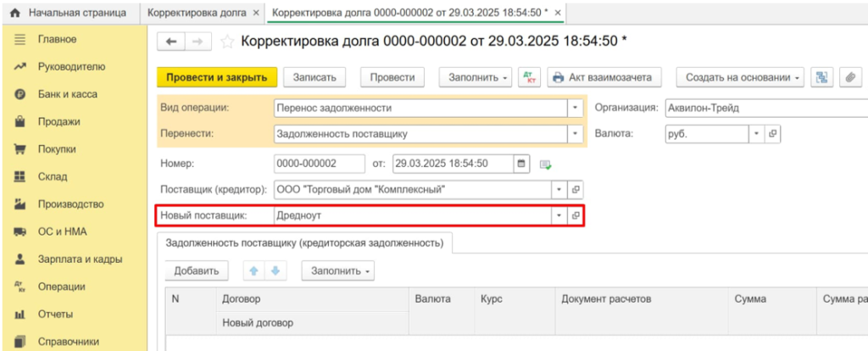This screenshot has height=351, width=868.
Task: Open the calendar picker for document date
Action: pos(521,163)
